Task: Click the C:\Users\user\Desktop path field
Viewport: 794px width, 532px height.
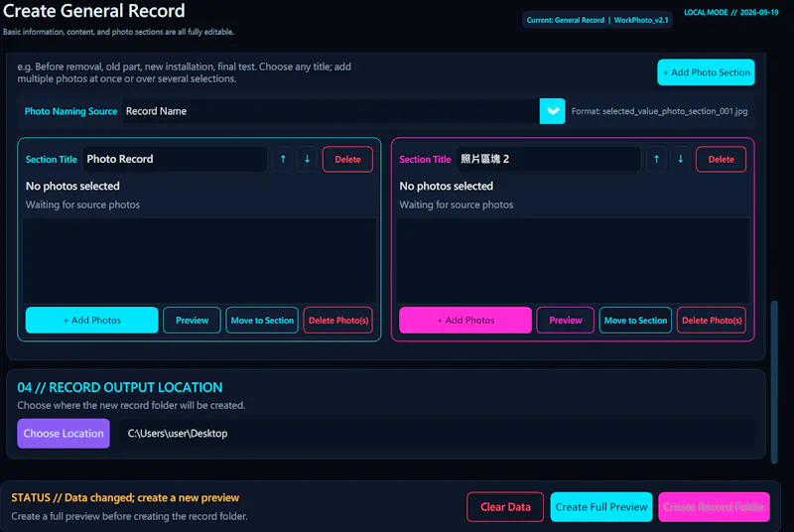Action: click(x=437, y=434)
